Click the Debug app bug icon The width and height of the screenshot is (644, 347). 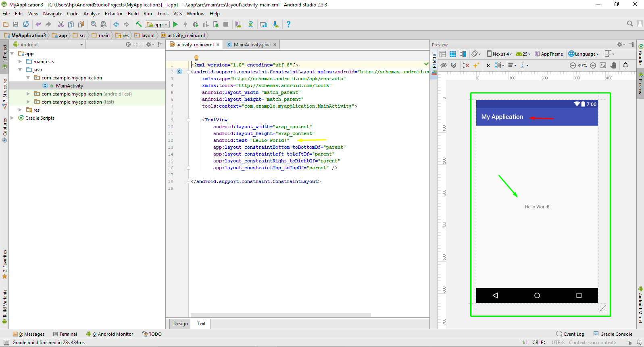point(196,25)
